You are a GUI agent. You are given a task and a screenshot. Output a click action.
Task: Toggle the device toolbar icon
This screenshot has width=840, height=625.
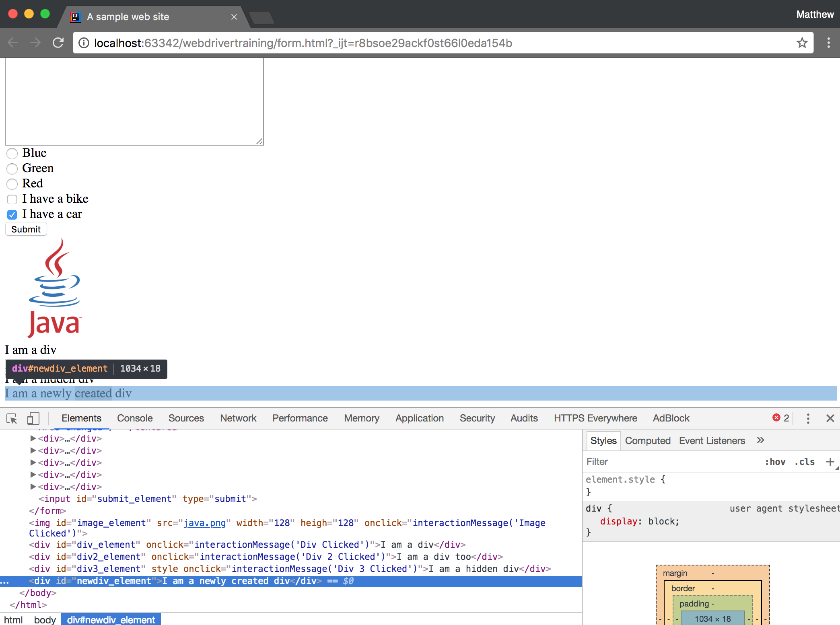click(x=33, y=419)
